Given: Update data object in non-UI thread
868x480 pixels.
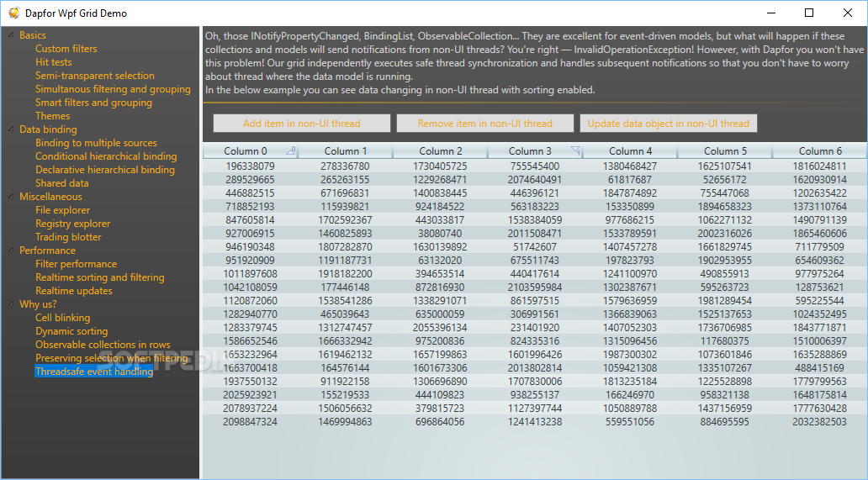Looking at the screenshot, I should [x=668, y=124].
